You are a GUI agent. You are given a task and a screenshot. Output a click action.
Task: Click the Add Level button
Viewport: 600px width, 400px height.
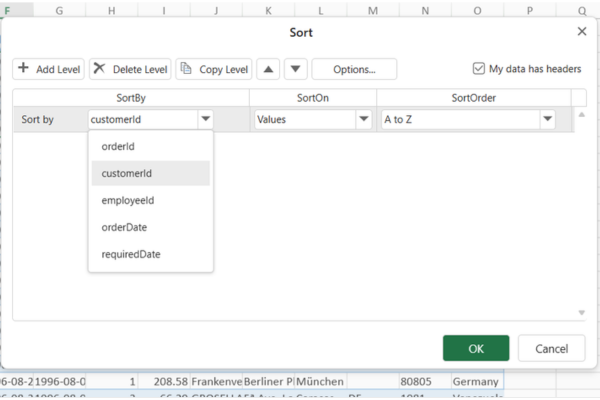[x=48, y=69]
